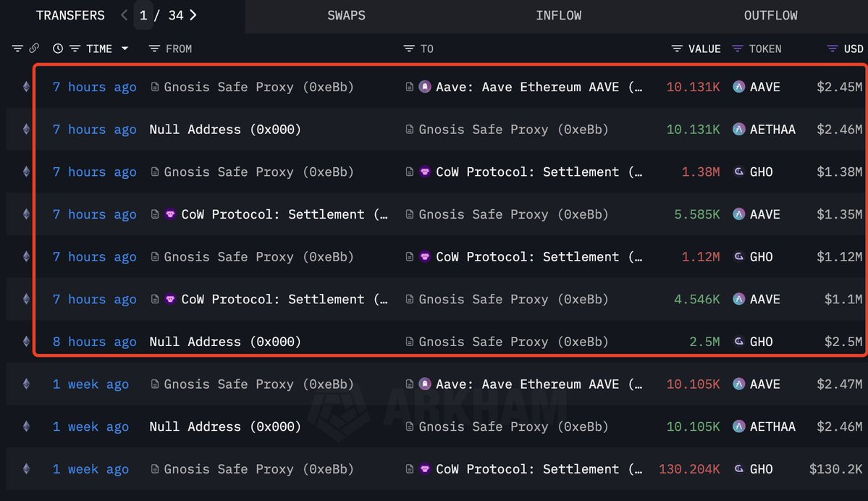
Task: Click the value 5.585K
Action: pos(697,214)
